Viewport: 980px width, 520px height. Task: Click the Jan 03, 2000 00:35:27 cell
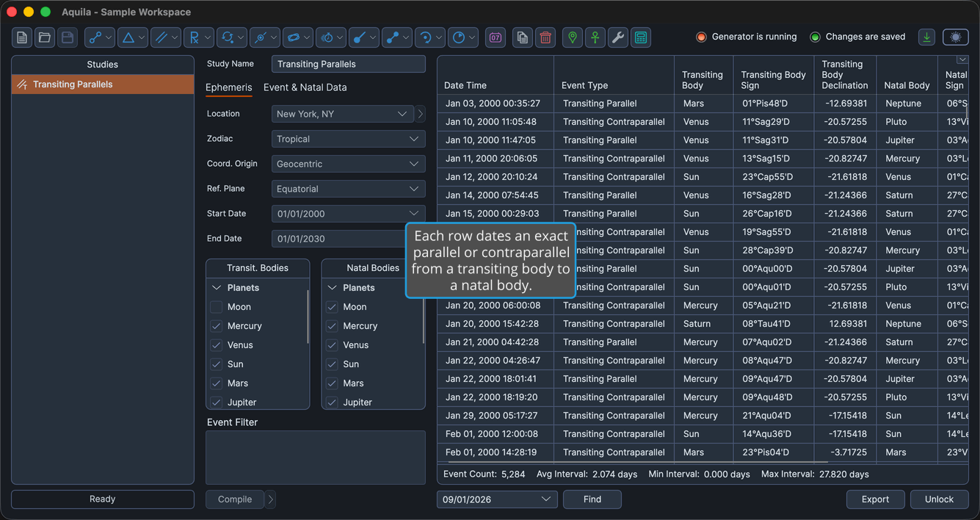pos(496,104)
